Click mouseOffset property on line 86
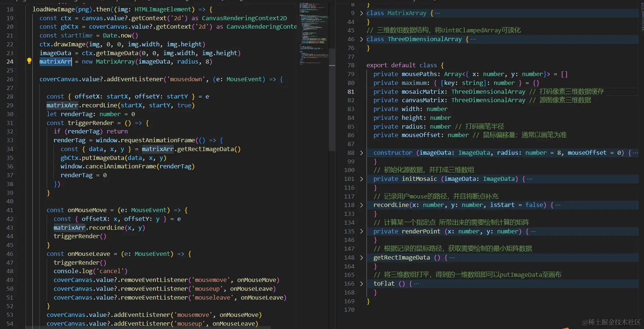Screen dimensions: 644x329 (x=421, y=135)
